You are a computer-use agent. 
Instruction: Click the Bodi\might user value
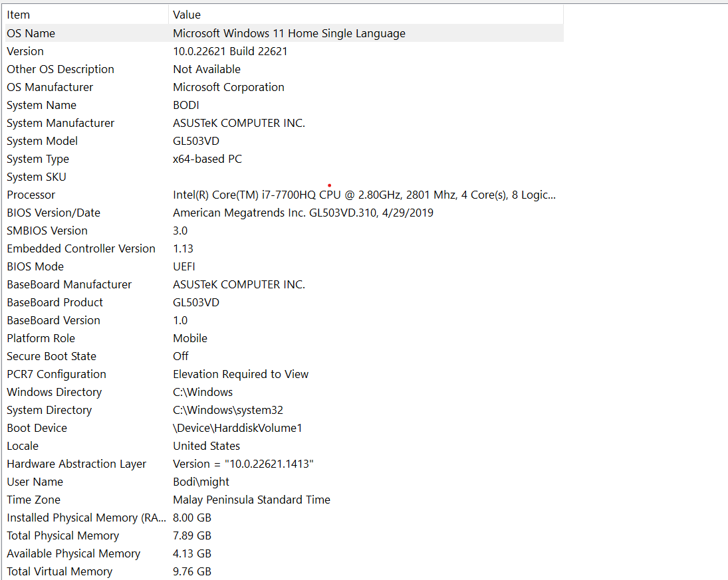point(201,482)
